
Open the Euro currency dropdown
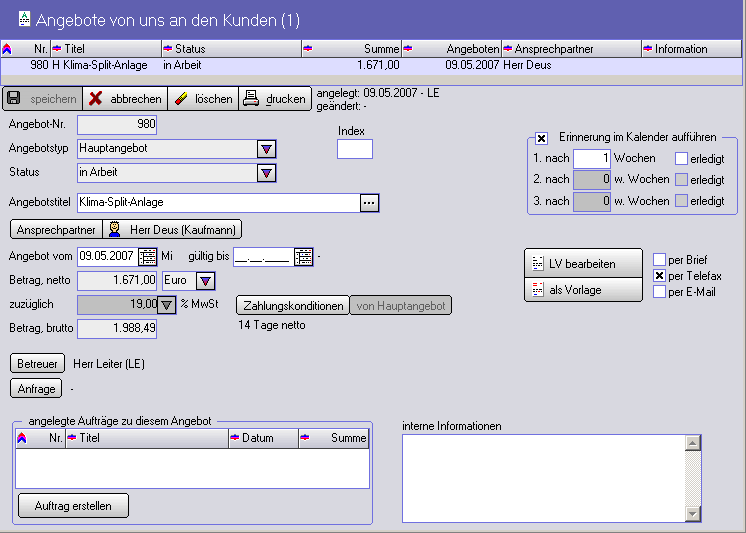(x=205, y=280)
